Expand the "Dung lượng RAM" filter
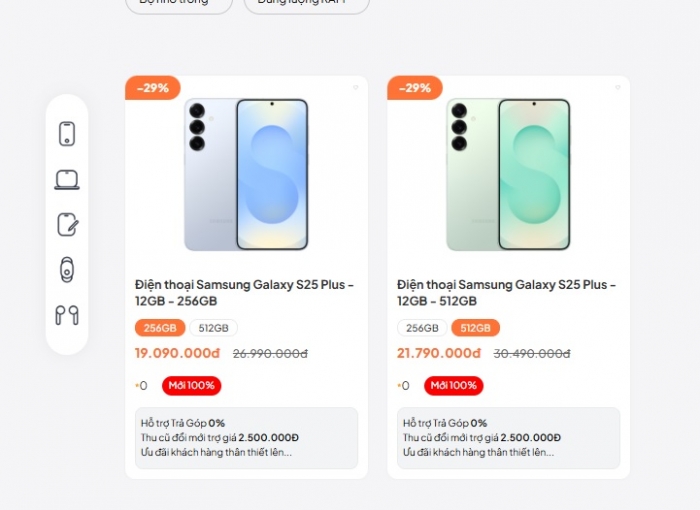 tap(306, 4)
